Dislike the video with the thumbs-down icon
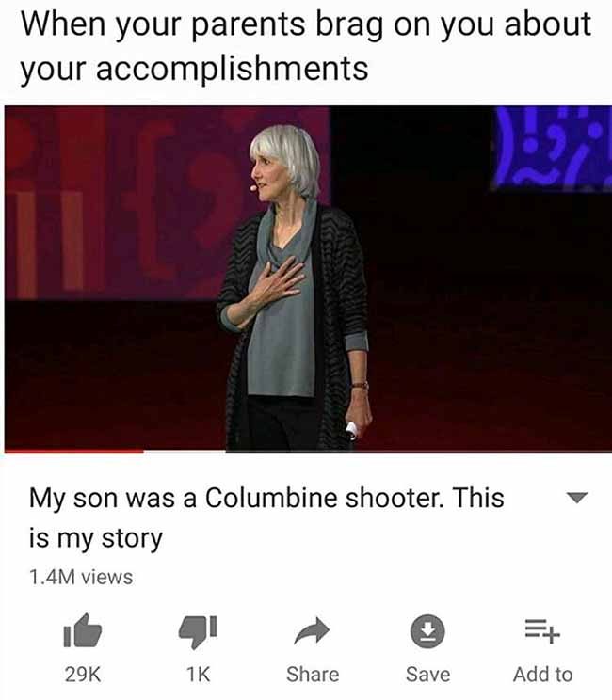 (198, 631)
